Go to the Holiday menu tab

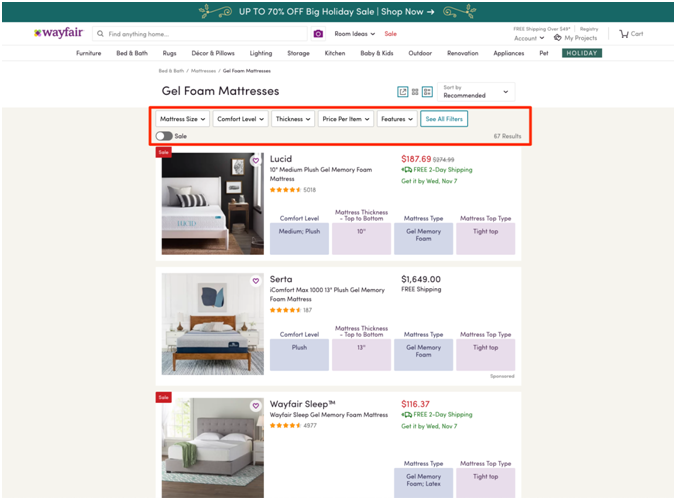click(x=581, y=53)
